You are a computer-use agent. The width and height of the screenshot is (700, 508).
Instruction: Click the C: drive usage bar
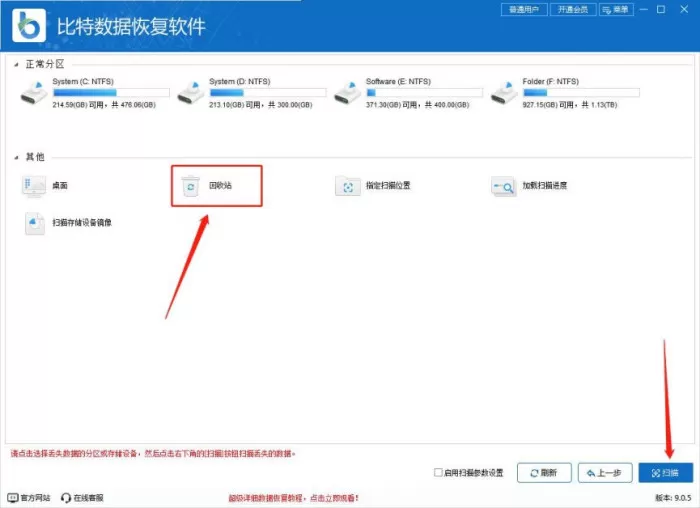tap(111, 93)
